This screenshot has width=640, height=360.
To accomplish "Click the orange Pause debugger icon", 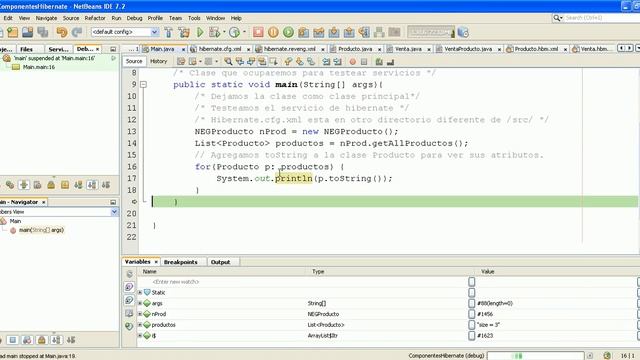I will coord(273,32).
